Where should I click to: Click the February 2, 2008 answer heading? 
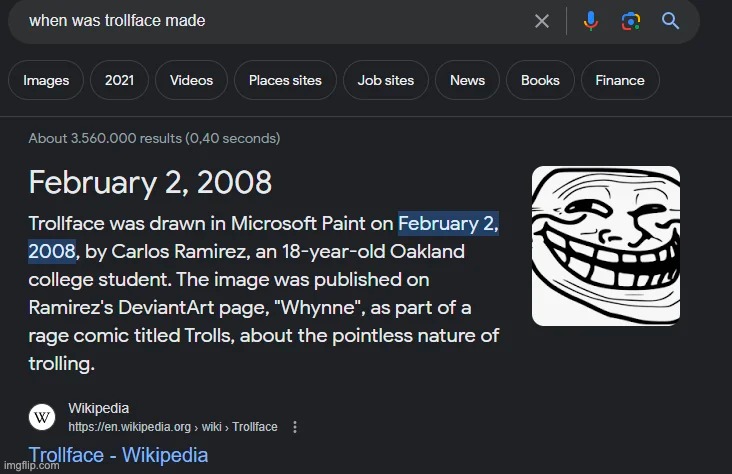(150, 182)
